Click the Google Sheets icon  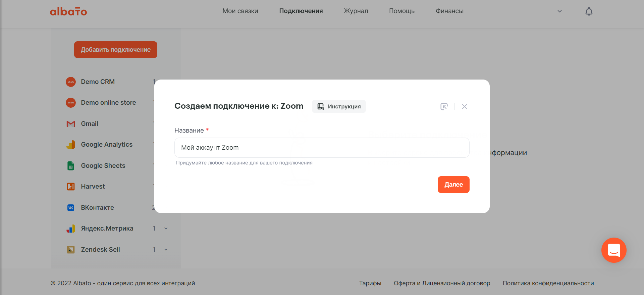click(71, 166)
